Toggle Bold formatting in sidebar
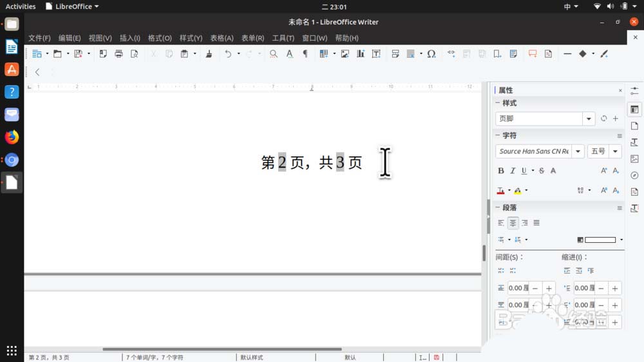Image resolution: width=644 pixels, height=362 pixels. 501,171
